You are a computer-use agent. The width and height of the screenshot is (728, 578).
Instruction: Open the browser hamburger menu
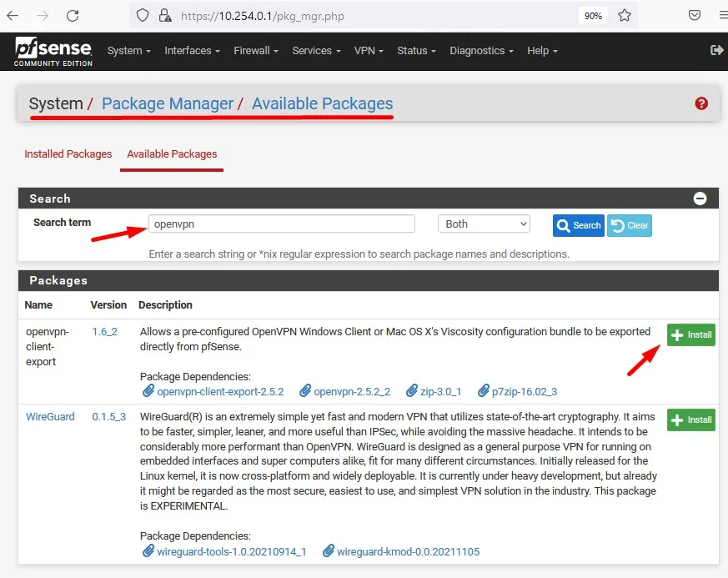tap(723, 15)
